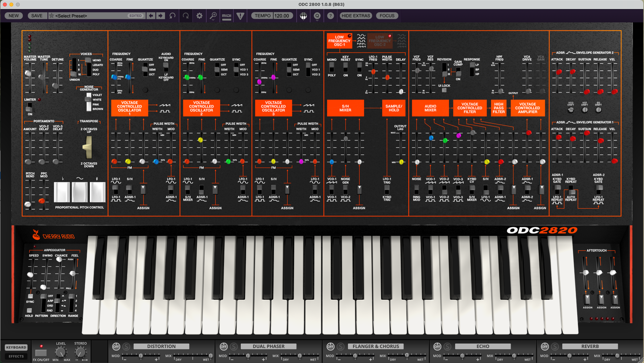Toggle the UI Lock button
The image size is (644, 363).
[444, 91]
